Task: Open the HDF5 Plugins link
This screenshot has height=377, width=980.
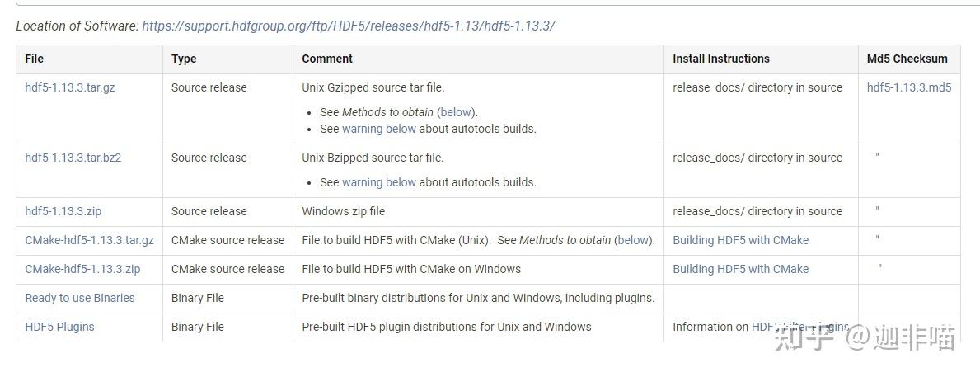Action: (59, 327)
